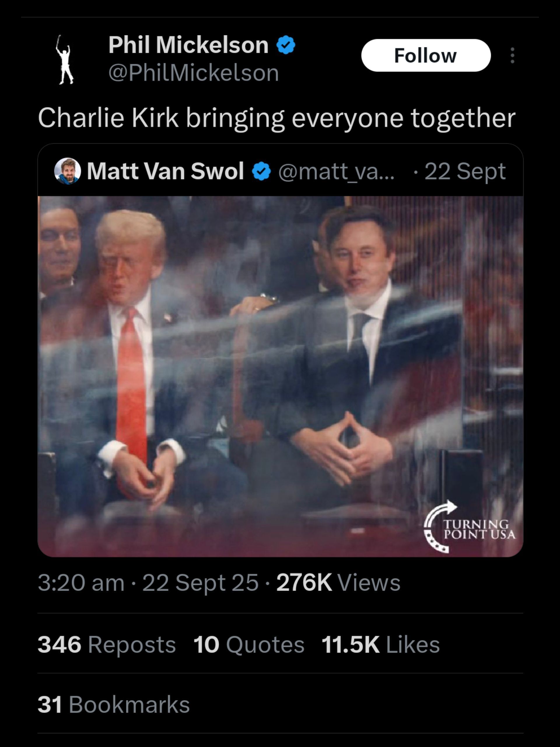This screenshot has width=560, height=747.
Task: Show the 10 Quotes list
Action: coord(249,645)
